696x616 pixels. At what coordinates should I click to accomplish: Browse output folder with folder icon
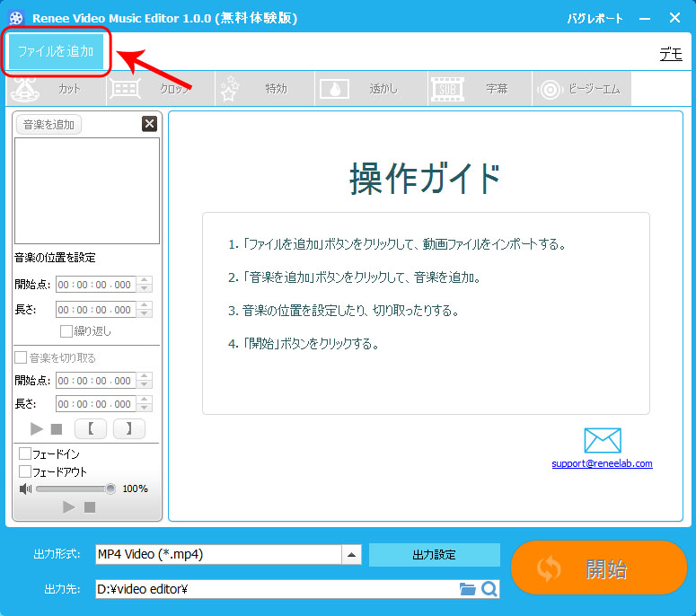[467, 589]
